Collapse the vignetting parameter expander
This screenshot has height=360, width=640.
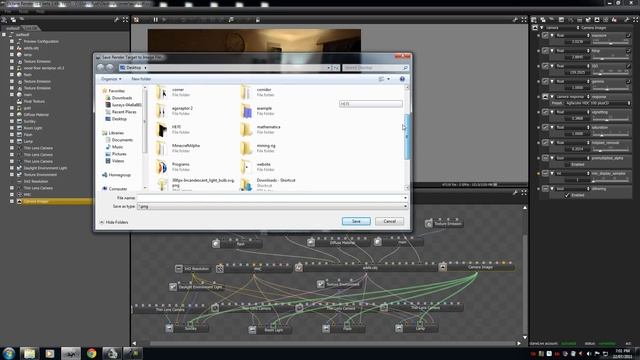(552, 112)
